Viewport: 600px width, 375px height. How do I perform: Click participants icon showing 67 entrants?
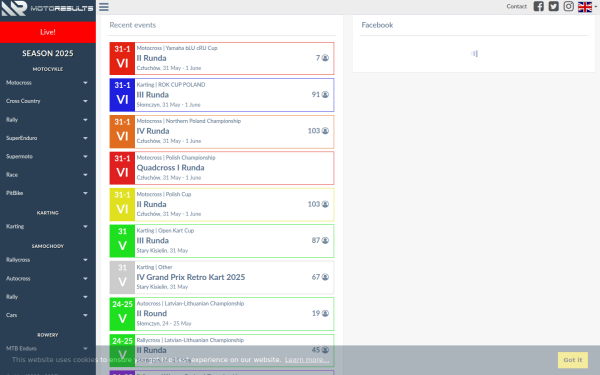(x=325, y=277)
